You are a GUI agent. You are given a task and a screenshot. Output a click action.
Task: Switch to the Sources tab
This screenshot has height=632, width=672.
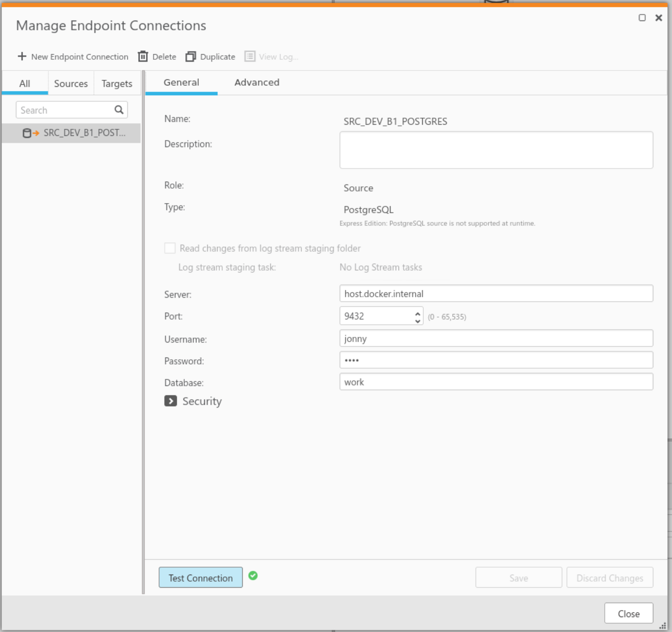[x=71, y=84]
